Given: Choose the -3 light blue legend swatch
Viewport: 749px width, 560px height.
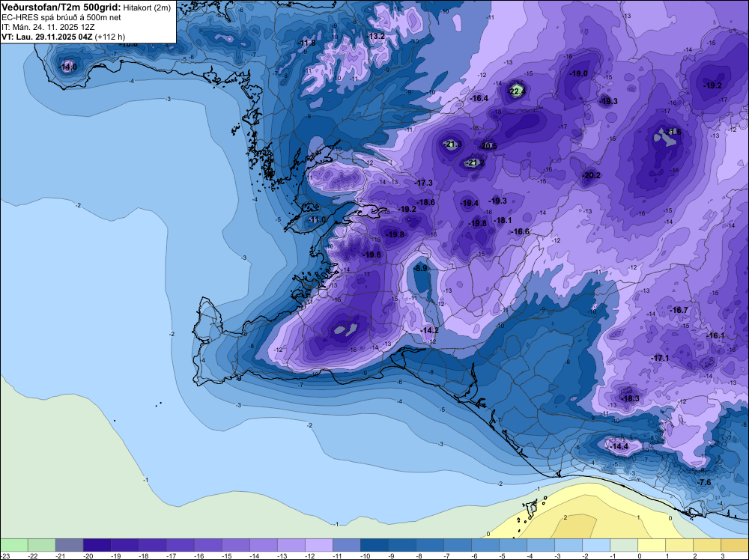Looking at the screenshot, I should point(568,545).
